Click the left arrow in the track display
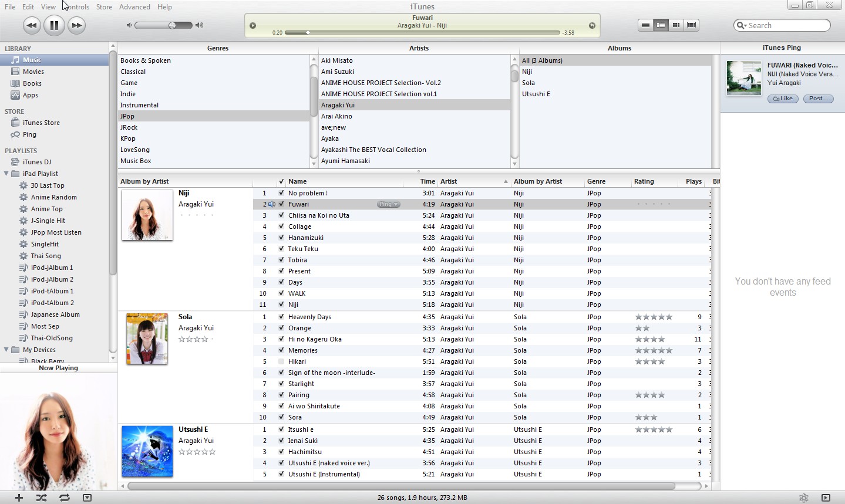This screenshot has width=845, height=504. [x=253, y=25]
